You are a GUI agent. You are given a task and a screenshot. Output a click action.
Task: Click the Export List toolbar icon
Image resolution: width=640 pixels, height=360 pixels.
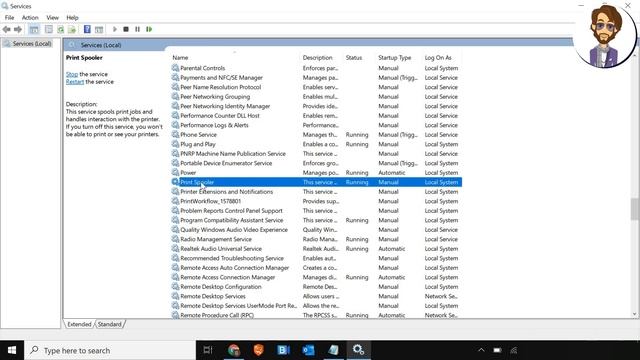[72, 29]
